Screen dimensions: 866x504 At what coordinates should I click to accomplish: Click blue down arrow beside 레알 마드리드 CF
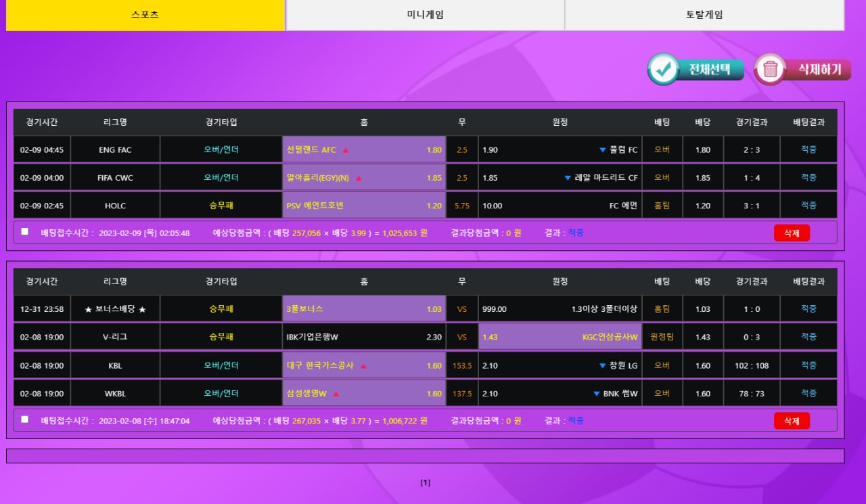click(x=568, y=178)
